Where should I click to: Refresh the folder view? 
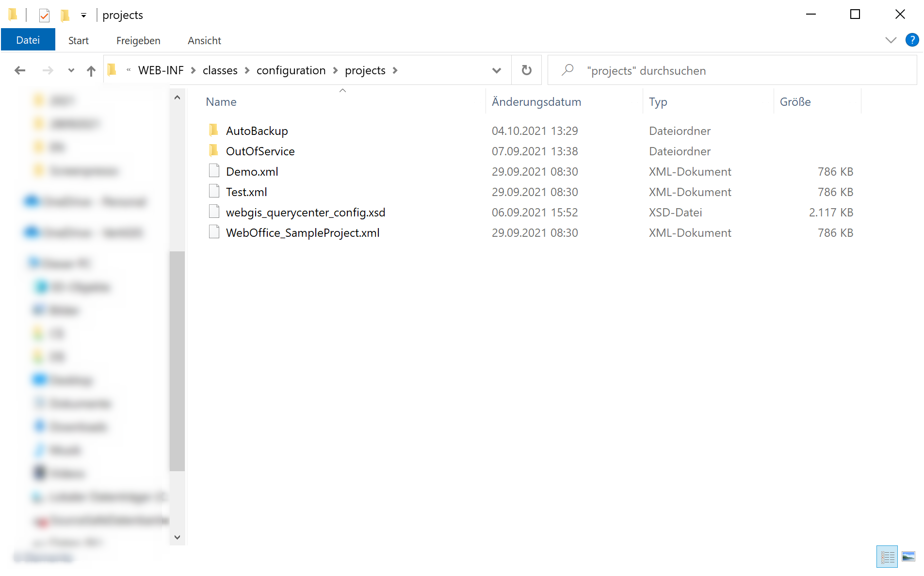526,70
